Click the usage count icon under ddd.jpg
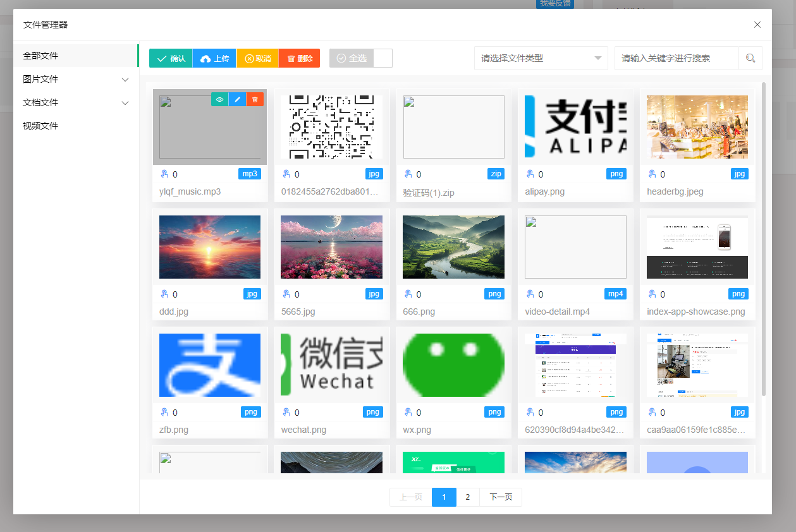Image resolution: width=796 pixels, height=532 pixels. point(164,294)
